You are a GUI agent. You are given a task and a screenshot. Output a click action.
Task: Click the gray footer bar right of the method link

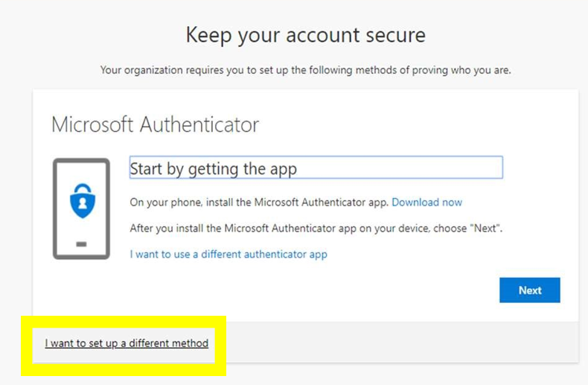pyautogui.click(x=402, y=343)
